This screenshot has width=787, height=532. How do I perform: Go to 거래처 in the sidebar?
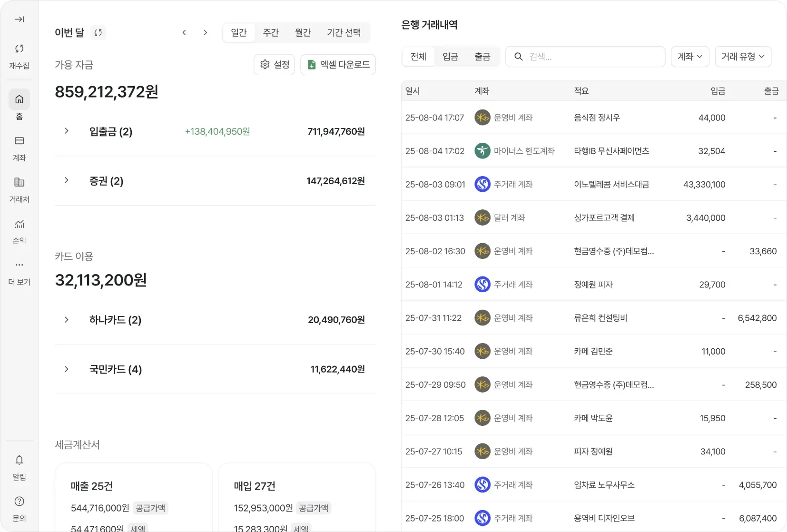19,182
